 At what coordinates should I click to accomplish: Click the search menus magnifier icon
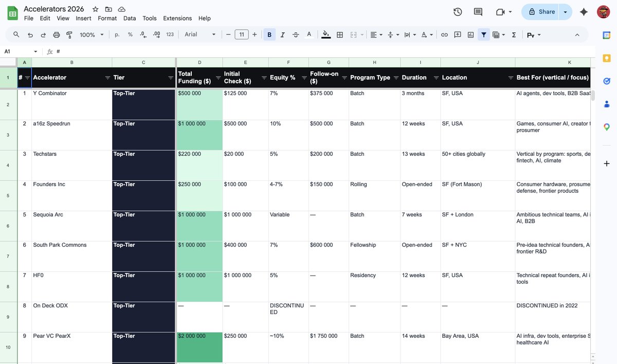point(16,34)
